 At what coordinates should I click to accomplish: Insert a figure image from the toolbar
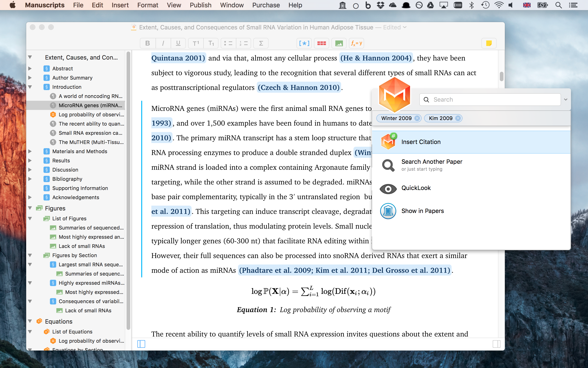[x=339, y=43]
